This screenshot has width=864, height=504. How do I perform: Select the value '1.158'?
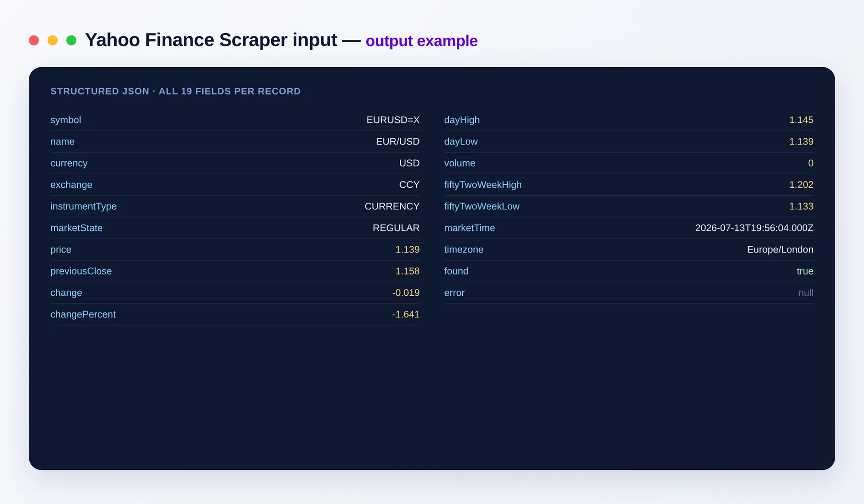coord(408,271)
